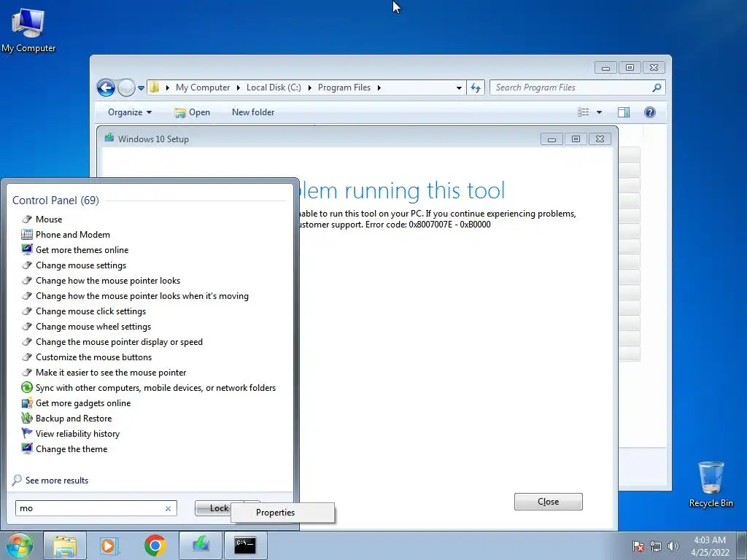The image size is (747, 560).
Task: Click Action Center flag in system tray
Action: pos(638,546)
